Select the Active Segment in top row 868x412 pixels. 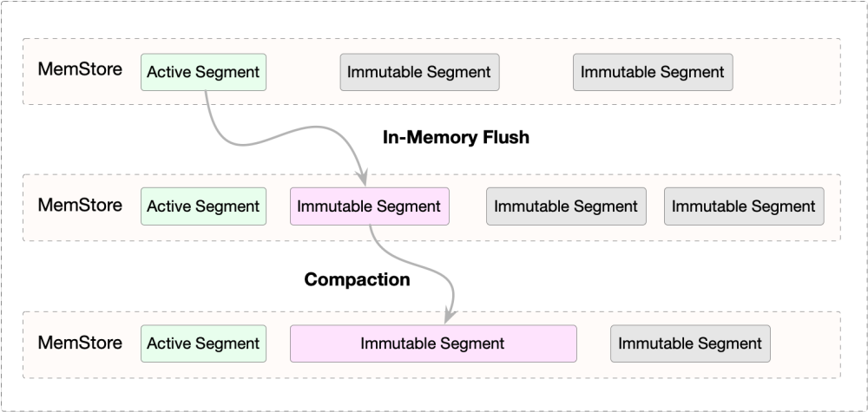click(203, 72)
